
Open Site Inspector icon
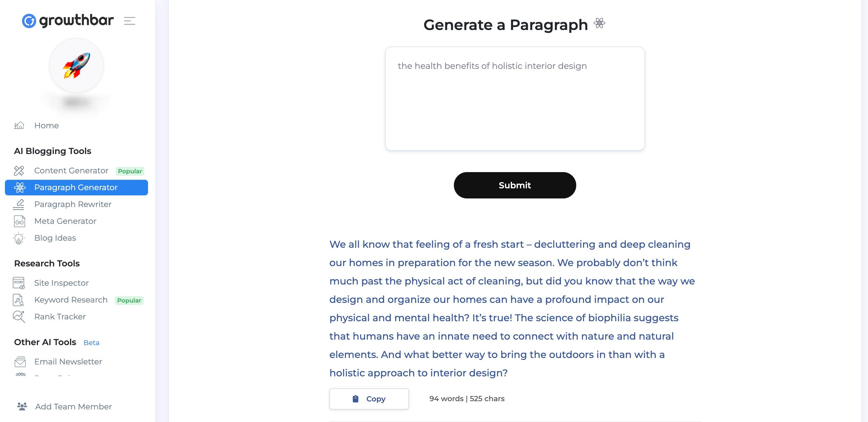pos(19,283)
